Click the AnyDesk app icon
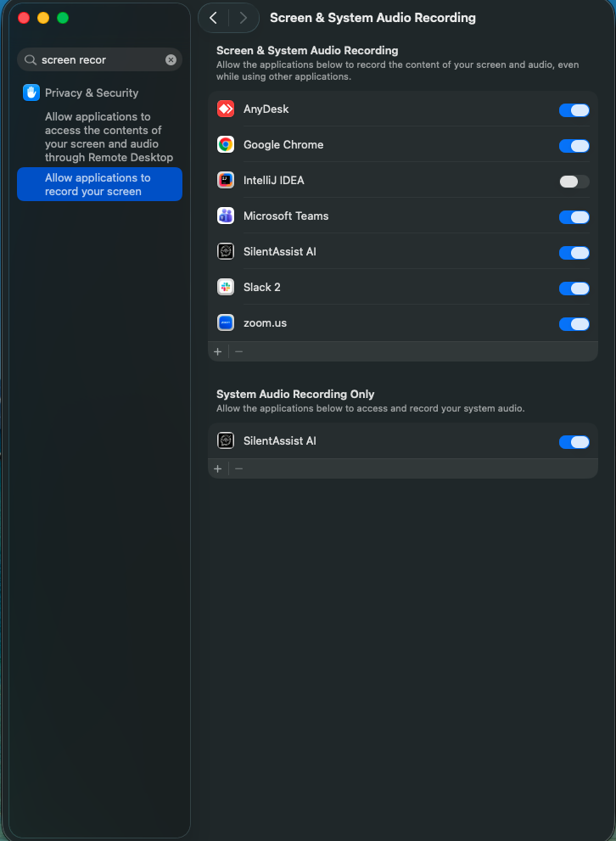 click(x=226, y=109)
